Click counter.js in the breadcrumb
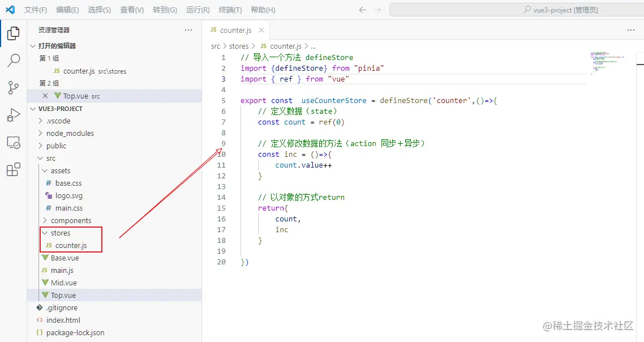 tap(285, 46)
